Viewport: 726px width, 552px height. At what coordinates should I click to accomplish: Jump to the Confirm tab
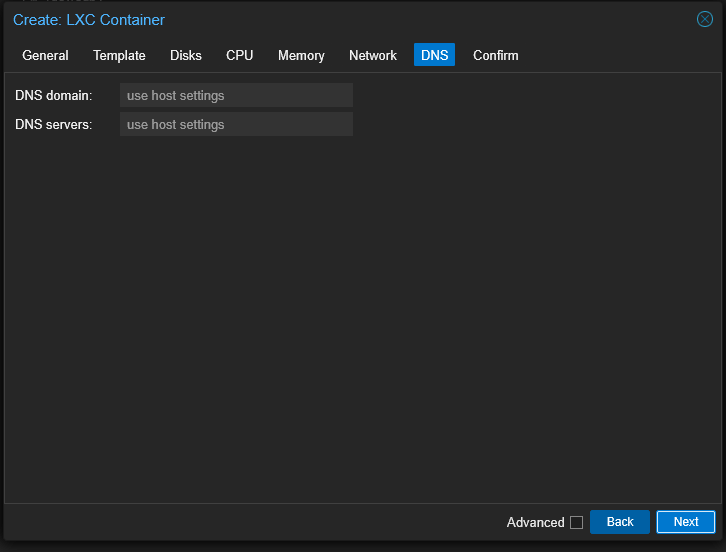pyautogui.click(x=495, y=55)
